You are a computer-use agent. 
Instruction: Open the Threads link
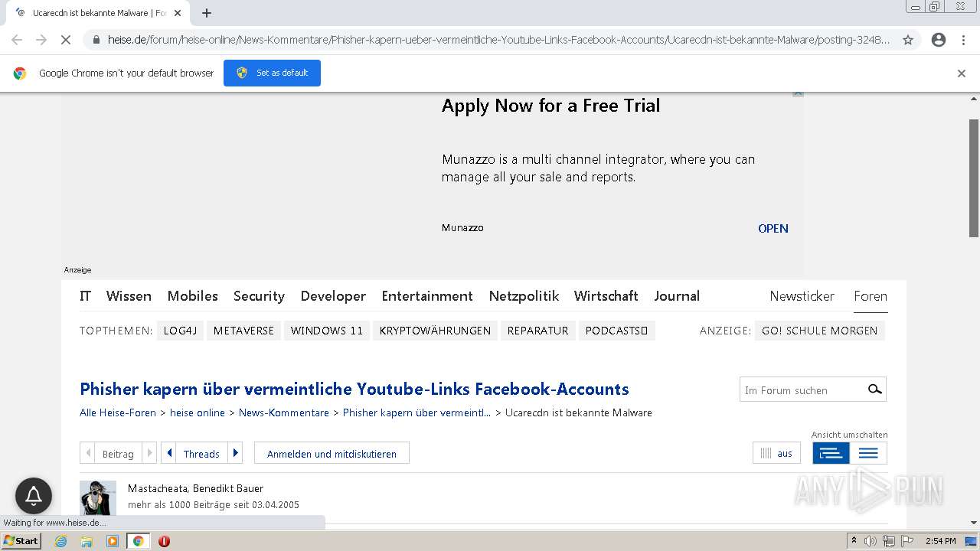click(x=201, y=453)
